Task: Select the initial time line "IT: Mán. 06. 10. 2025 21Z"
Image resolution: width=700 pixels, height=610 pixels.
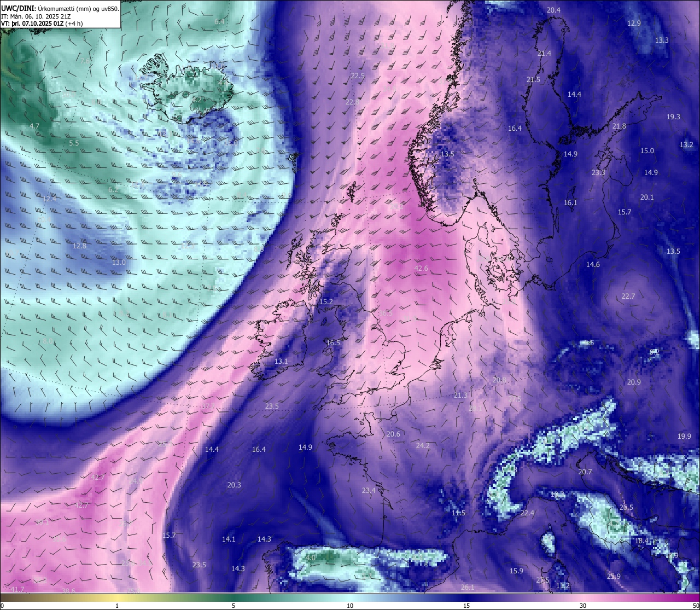Action: 37,16
